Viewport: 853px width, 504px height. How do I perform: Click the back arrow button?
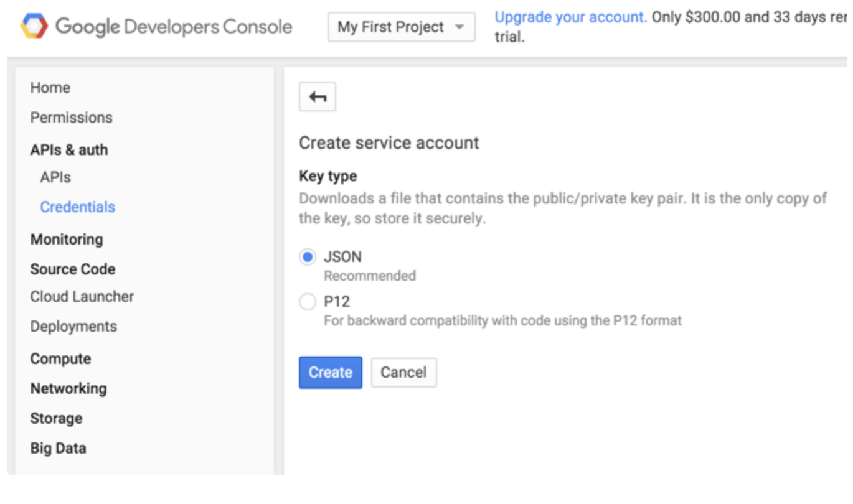coord(318,97)
